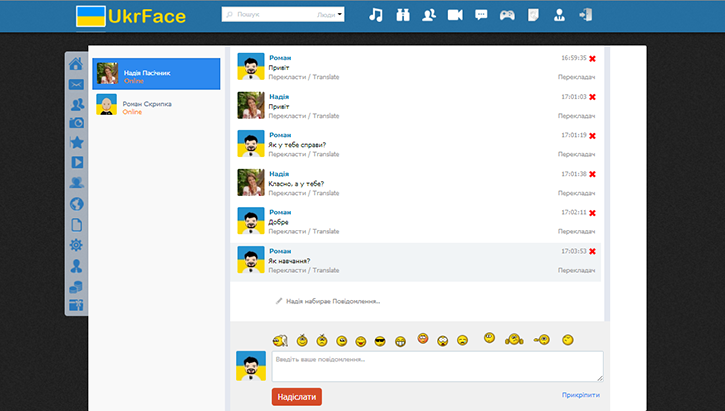This screenshot has width=725, height=411.
Task: Open the video camera icon
Action: (455, 15)
